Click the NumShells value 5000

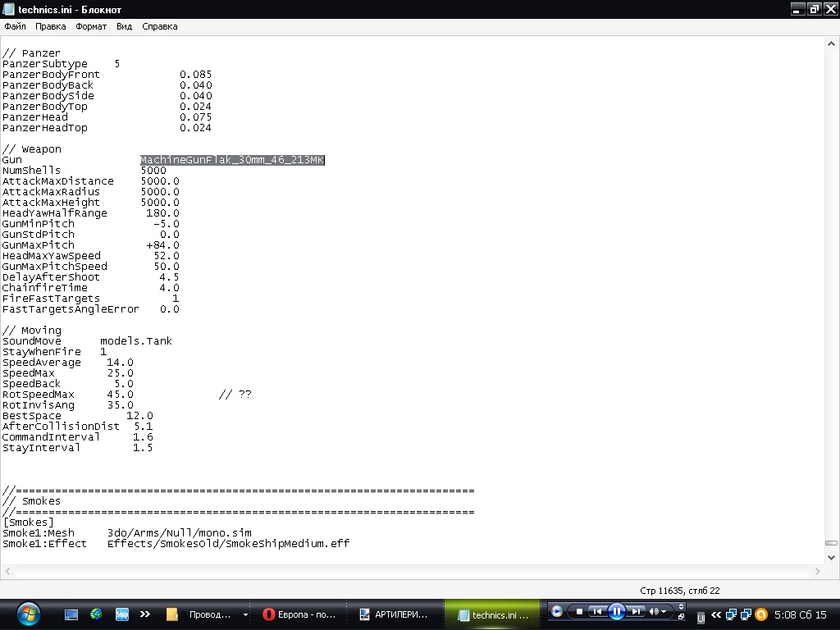(153, 171)
